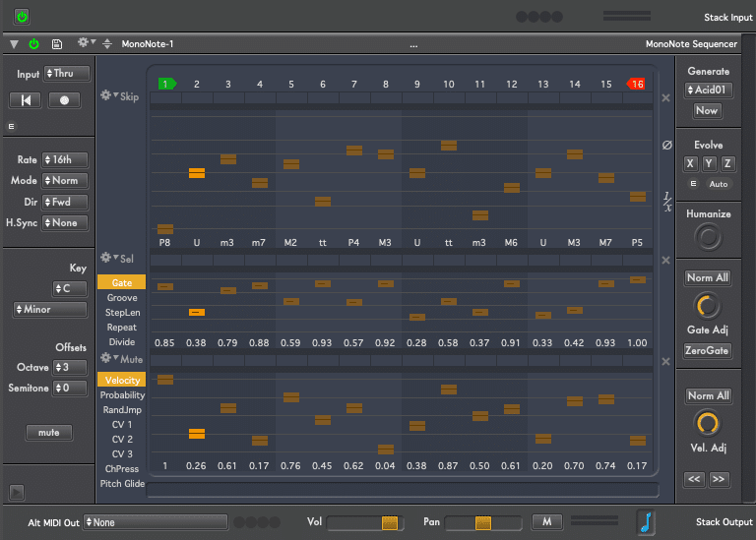
Task: Click Norm All above Gate Adj
Action: click(708, 278)
